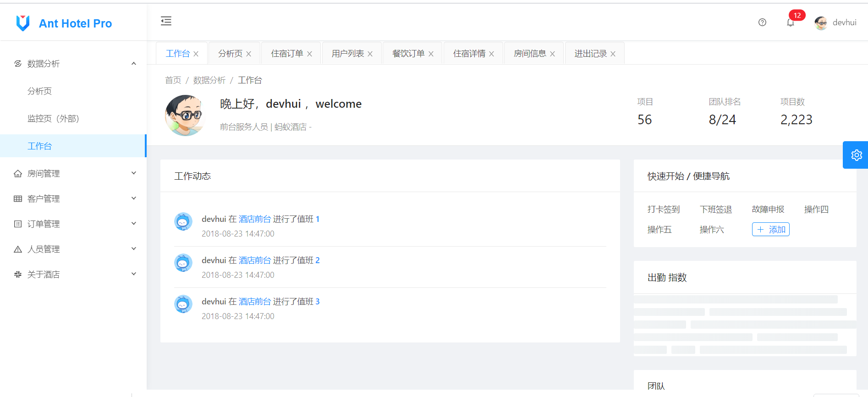Close the 餐饮订单 tab
Image resolution: width=868 pixels, height=397 pixels.
tap(431, 54)
